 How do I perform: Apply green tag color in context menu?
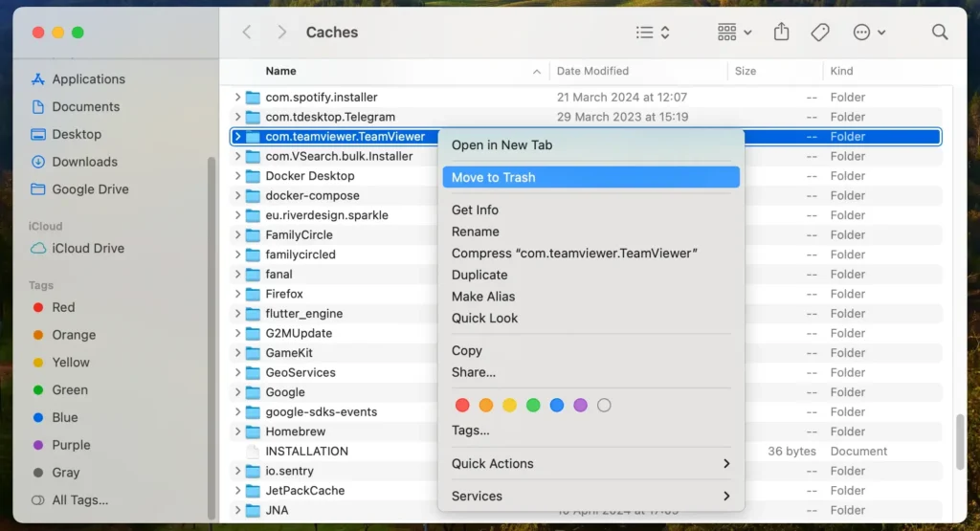click(x=533, y=406)
